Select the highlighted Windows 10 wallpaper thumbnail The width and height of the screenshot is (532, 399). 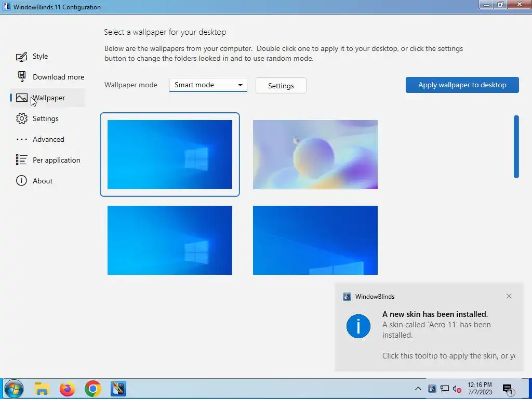click(170, 154)
